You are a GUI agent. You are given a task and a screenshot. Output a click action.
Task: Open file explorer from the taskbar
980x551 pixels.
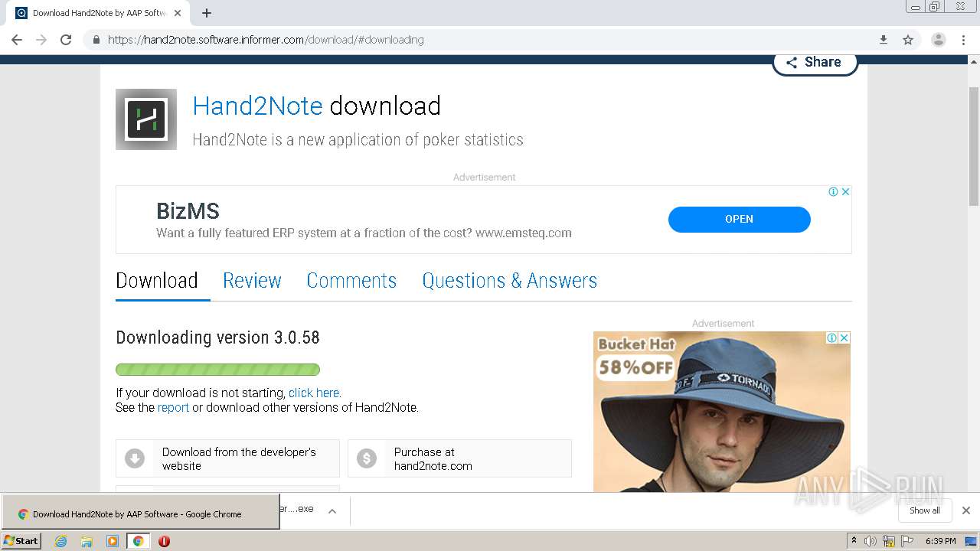[x=87, y=541]
